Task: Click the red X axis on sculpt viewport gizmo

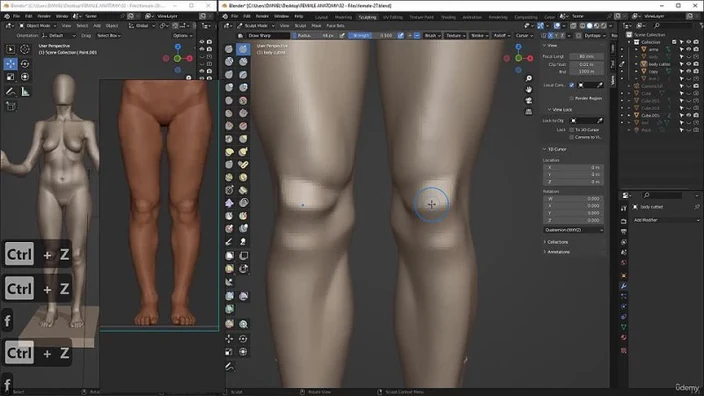Action: 530,58
